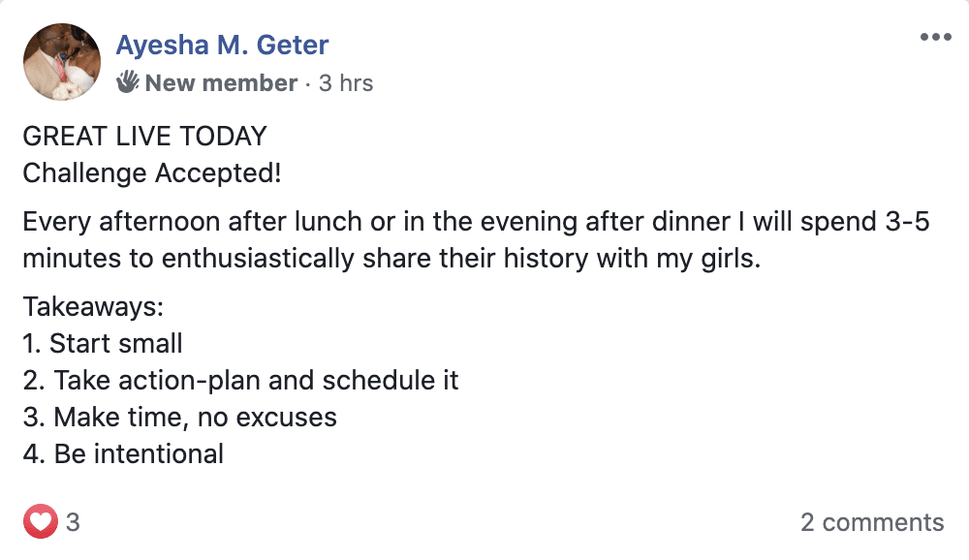
Task: Click the line beginning Every afternoon after lunch
Action: [x=476, y=221]
